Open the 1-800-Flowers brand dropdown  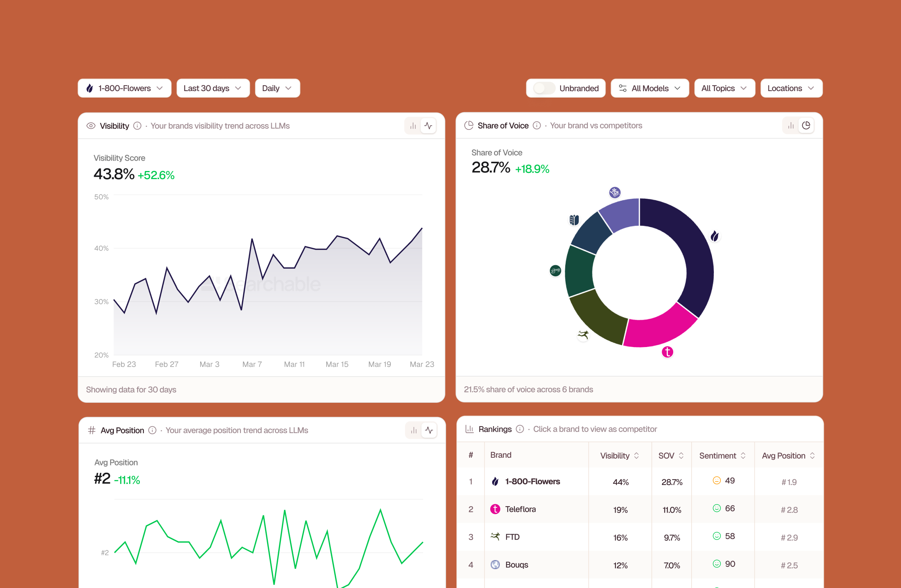click(124, 88)
